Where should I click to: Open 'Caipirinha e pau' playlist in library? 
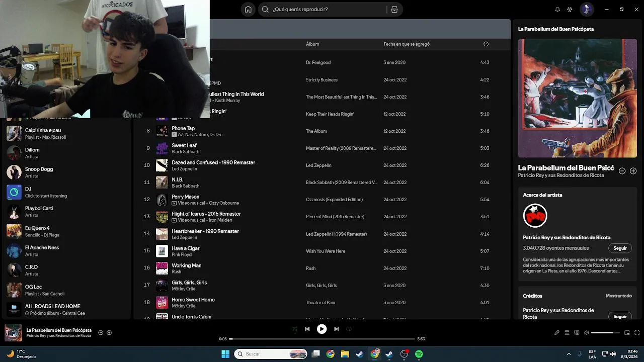pos(66,133)
